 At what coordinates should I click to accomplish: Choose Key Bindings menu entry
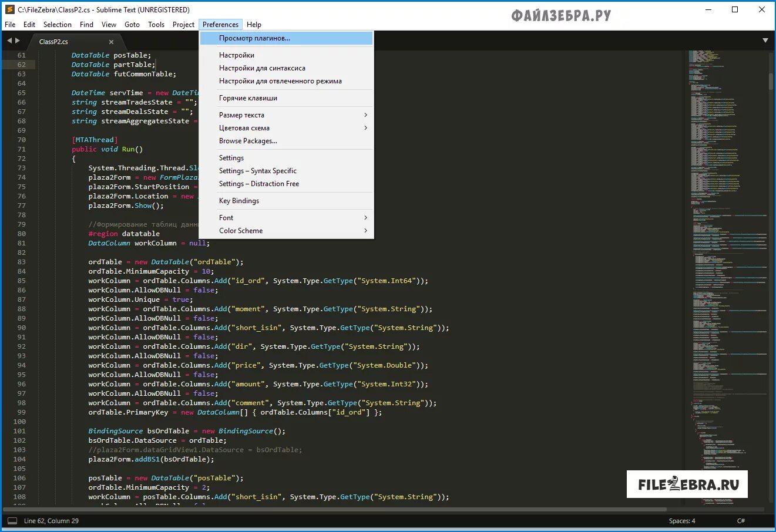286,201
